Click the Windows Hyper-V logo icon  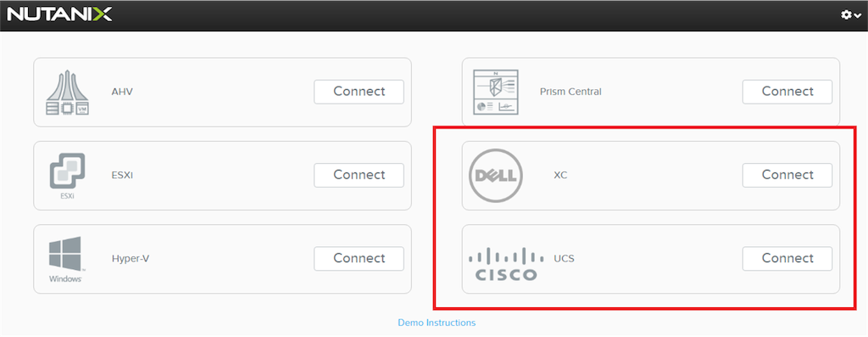pyautogui.click(x=65, y=260)
